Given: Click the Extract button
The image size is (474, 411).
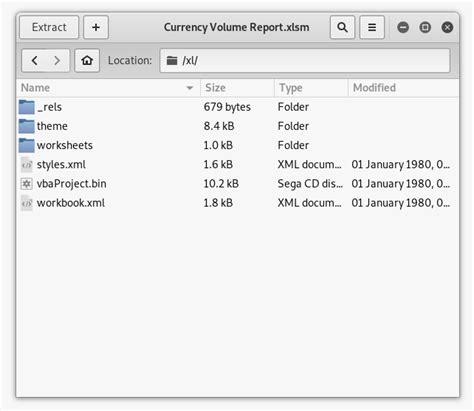Looking at the screenshot, I should click(x=49, y=27).
